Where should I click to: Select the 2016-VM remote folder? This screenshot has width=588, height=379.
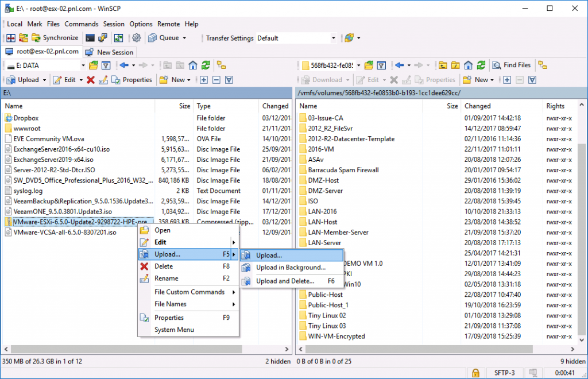(x=322, y=149)
